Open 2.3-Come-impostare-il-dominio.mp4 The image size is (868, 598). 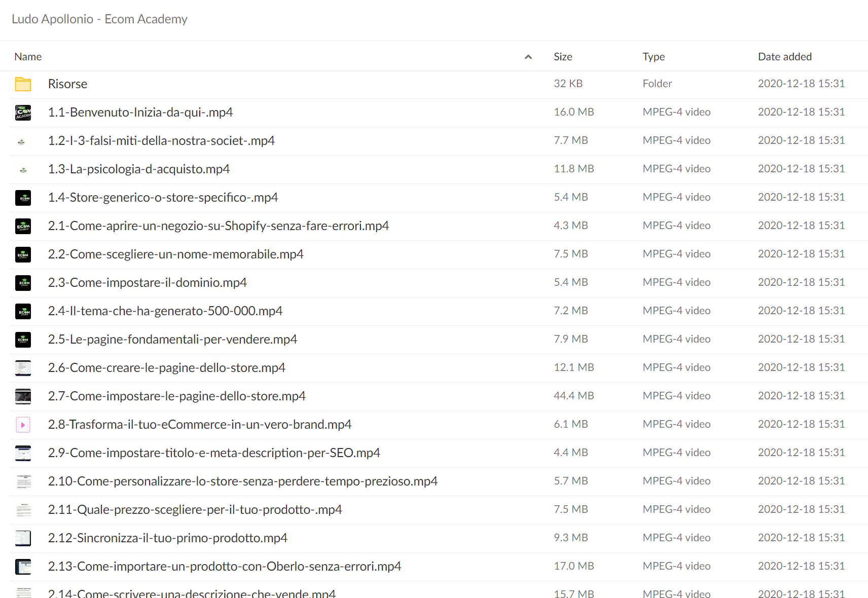(x=147, y=282)
